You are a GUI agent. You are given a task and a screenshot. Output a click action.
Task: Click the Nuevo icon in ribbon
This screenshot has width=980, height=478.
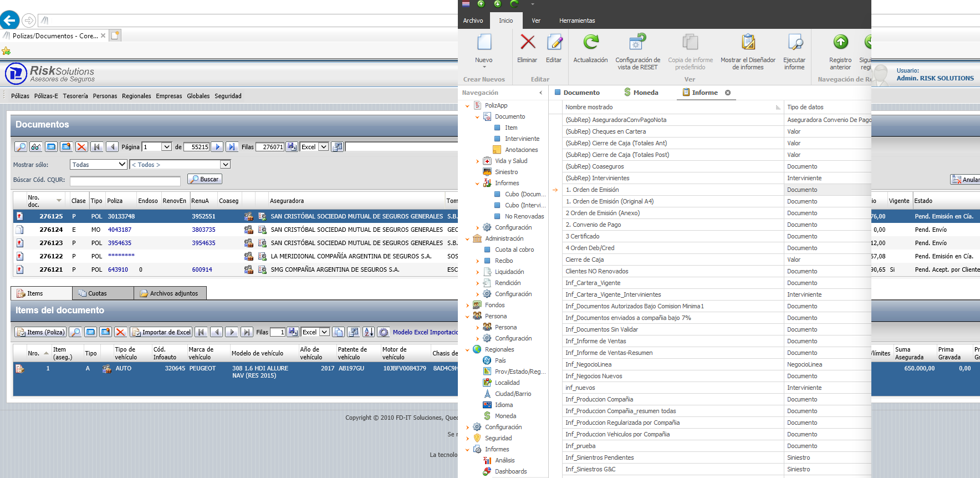coord(484,43)
